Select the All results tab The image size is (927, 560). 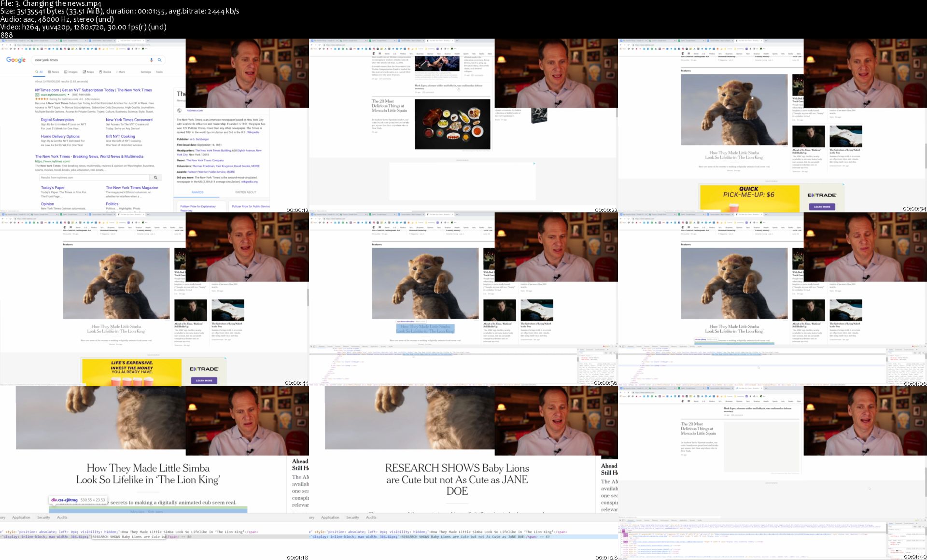pos(39,72)
